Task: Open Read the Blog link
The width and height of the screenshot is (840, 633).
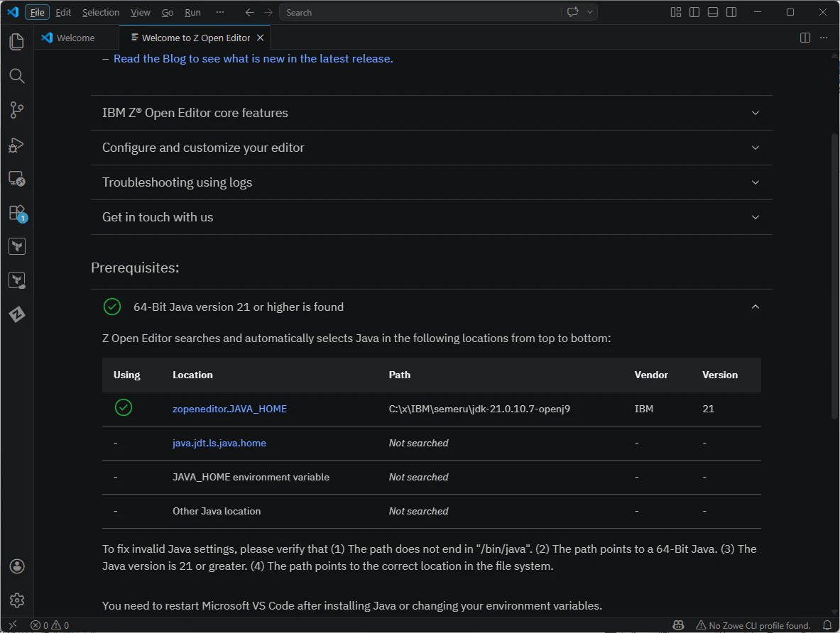Action: (x=253, y=59)
